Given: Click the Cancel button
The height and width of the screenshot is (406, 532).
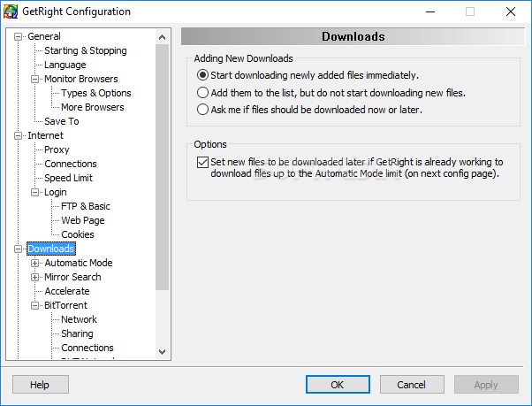Looking at the screenshot, I should (x=412, y=385).
